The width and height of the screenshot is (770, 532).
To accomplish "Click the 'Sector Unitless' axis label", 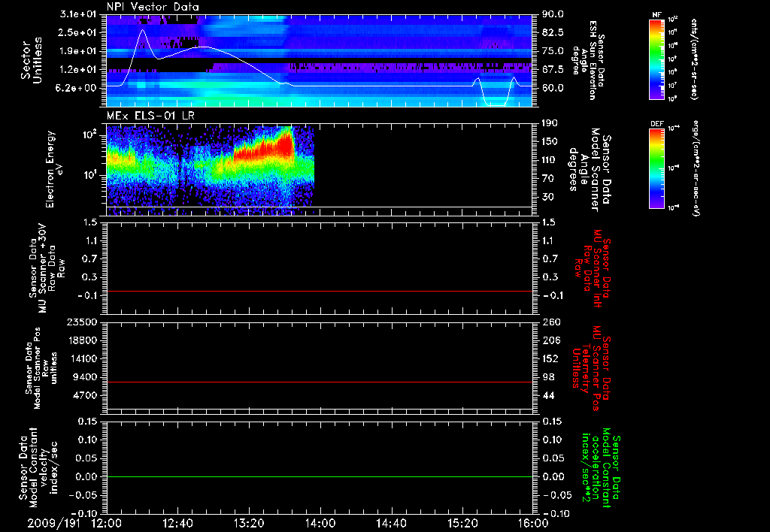I will click(32, 60).
